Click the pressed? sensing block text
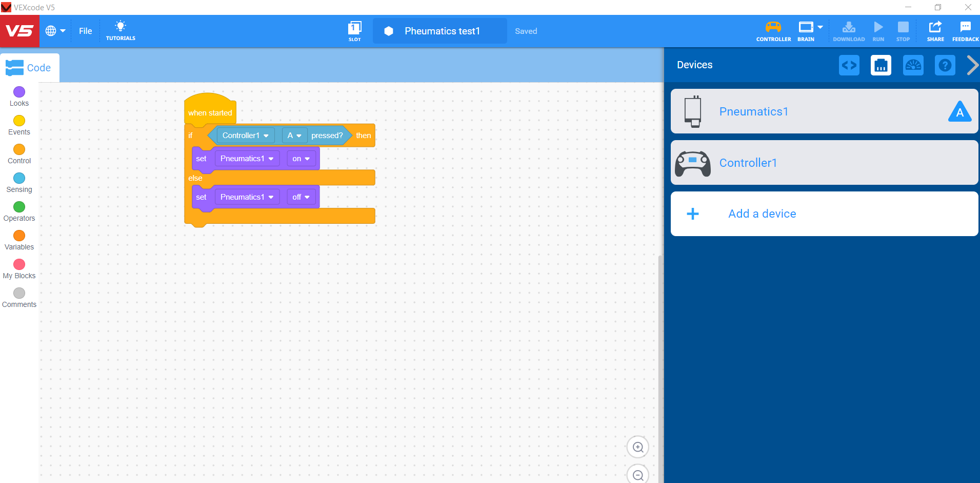The height and width of the screenshot is (483, 980). (x=327, y=136)
